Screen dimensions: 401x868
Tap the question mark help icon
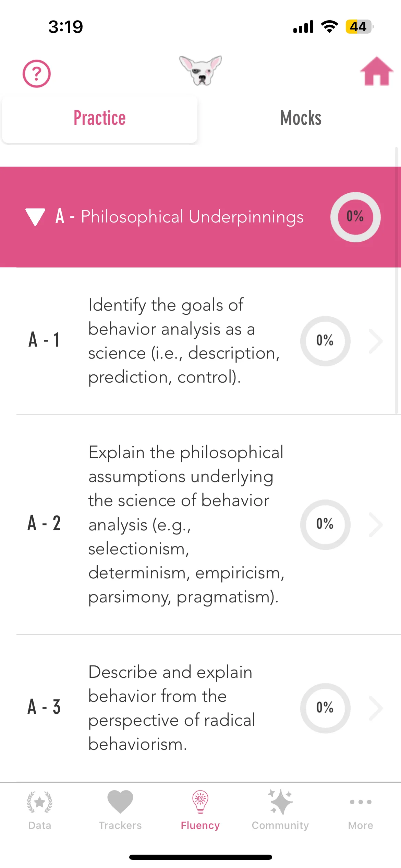37,74
